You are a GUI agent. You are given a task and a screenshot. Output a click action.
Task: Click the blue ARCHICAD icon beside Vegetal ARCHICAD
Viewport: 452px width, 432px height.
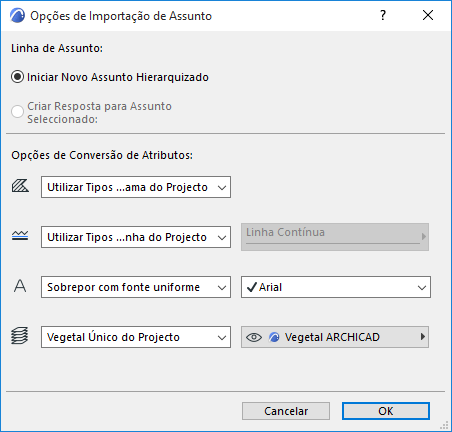click(274, 337)
